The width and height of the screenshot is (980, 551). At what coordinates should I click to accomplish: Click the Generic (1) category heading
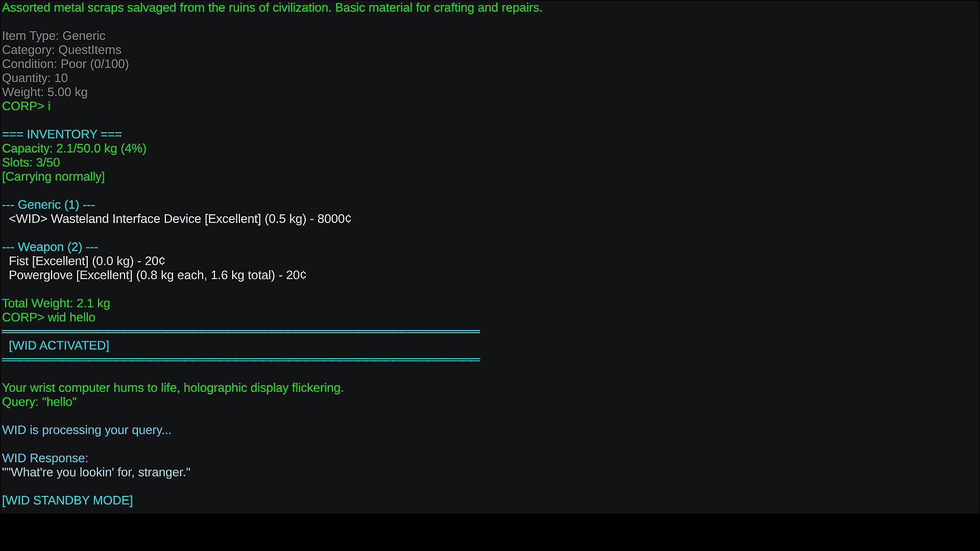click(48, 205)
